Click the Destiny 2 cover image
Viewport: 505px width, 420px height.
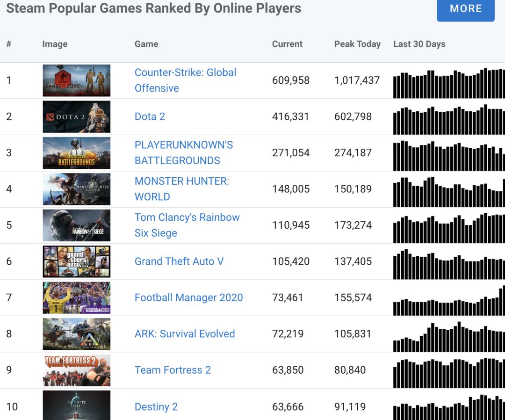coord(77,405)
